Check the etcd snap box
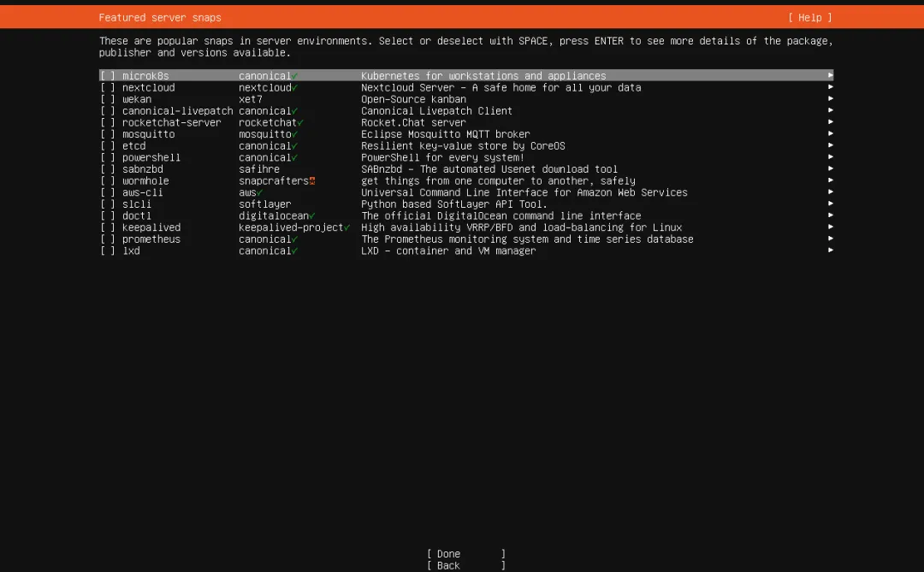 point(108,145)
